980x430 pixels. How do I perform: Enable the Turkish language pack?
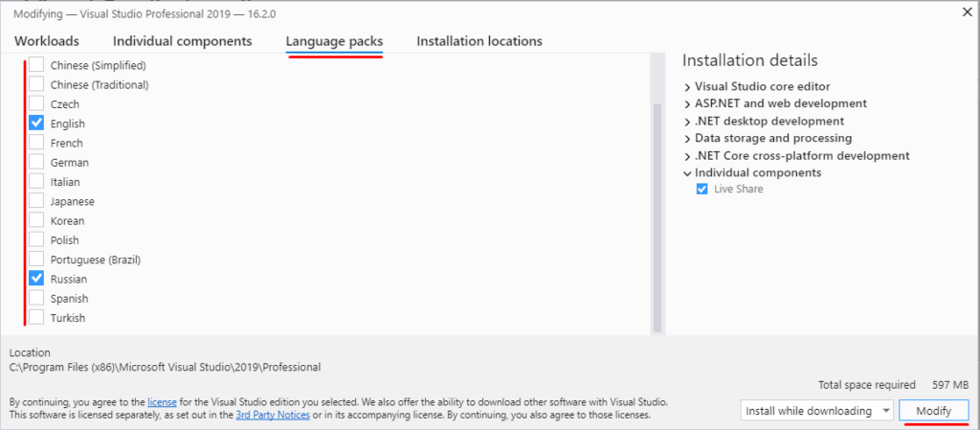[36, 318]
